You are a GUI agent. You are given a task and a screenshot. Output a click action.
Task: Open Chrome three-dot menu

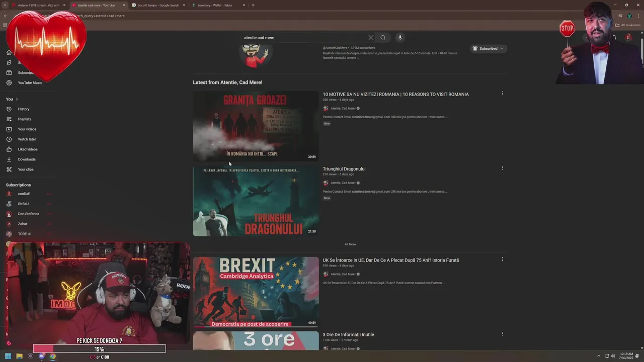coord(639,16)
